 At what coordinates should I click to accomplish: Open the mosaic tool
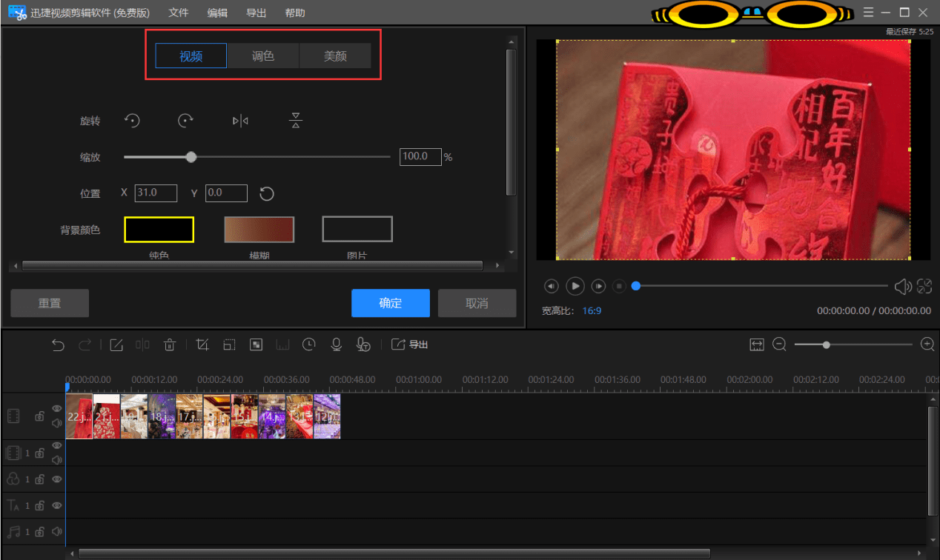256,344
